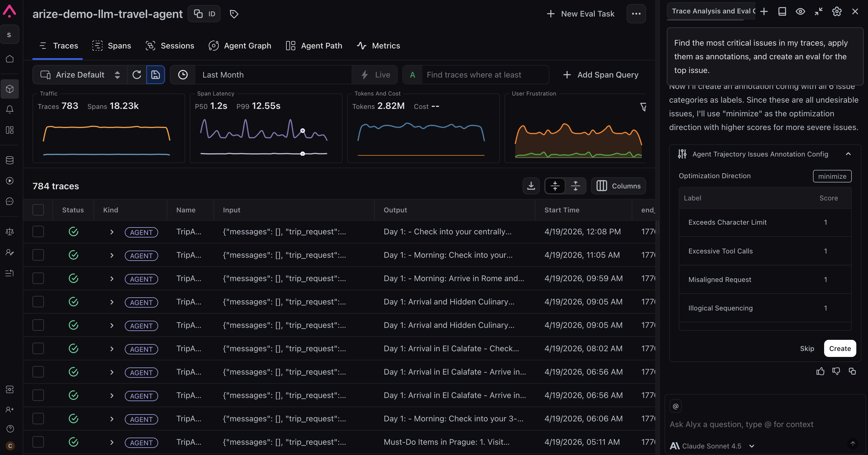This screenshot has height=455, width=868.
Task: Click the thumbs down feedback icon
Action: coord(836,371)
